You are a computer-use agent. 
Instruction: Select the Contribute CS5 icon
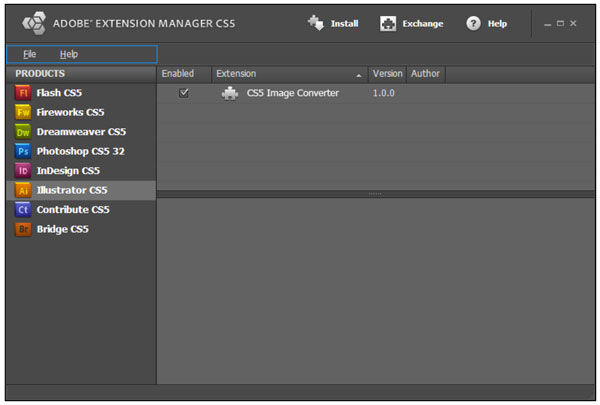pos(23,210)
